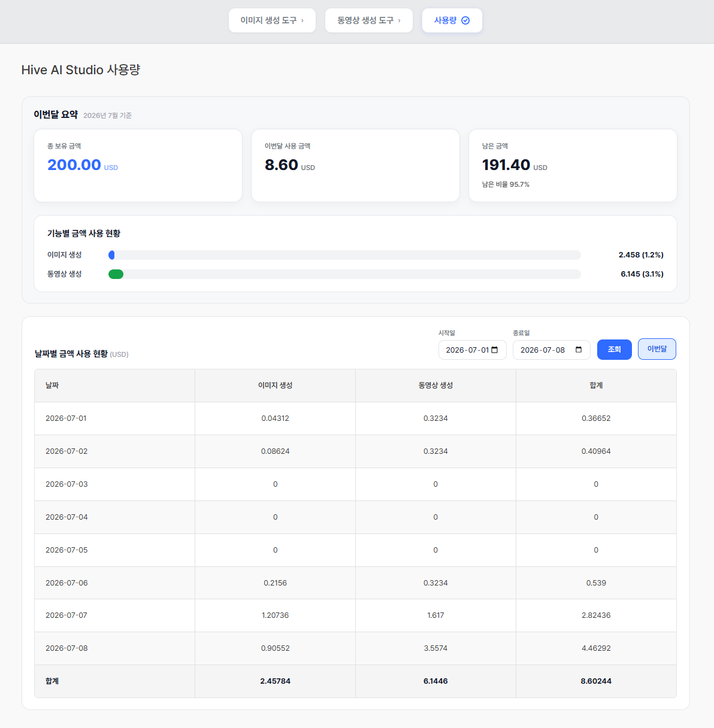Image resolution: width=714 pixels, height=728 pixels.
Task: Click the 시작일 date input 2026-07-01
Action: (473, 350)
